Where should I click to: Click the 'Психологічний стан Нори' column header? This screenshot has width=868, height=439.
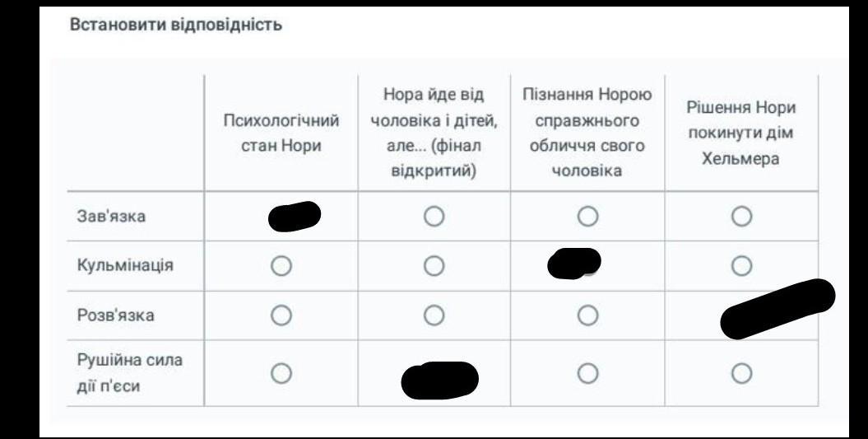pos(281,133)
